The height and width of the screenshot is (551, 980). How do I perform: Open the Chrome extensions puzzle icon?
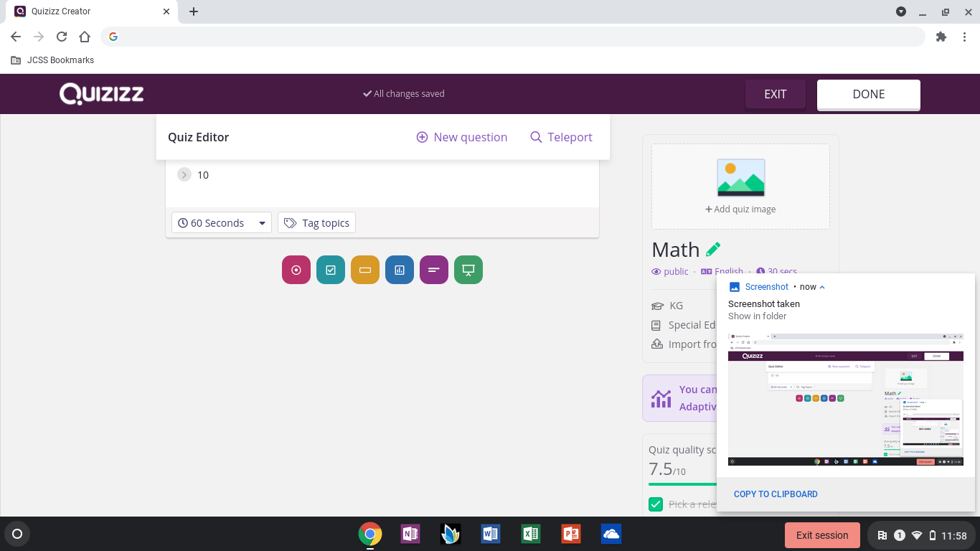[941, 37]
